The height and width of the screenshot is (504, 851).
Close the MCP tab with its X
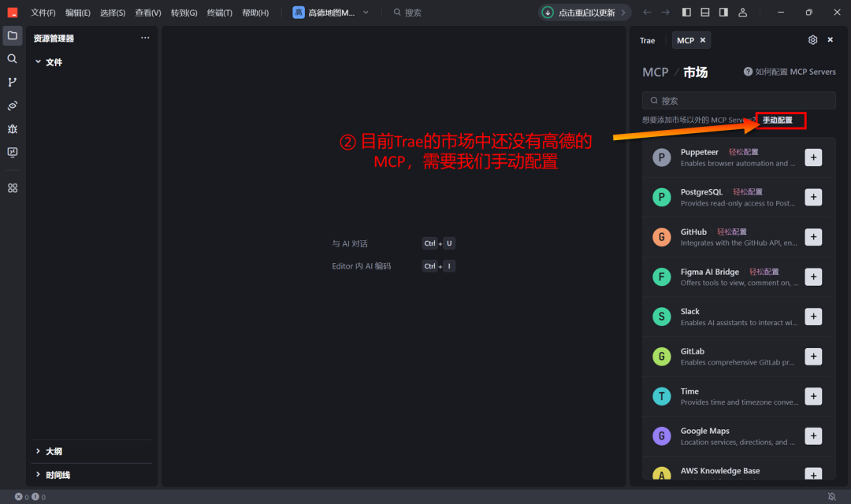pyautogui.click(x=703, y=40)
